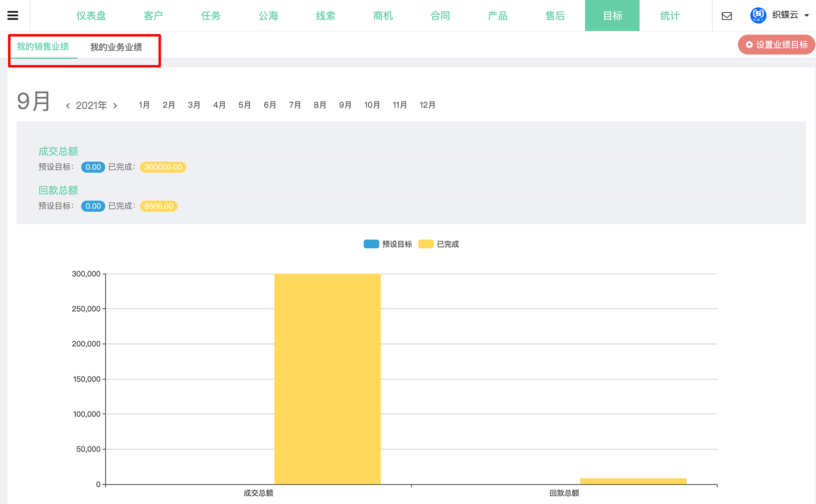816x504 pixels.
Task: Toggle 预设目标 legend blue swatch
Action: [371, 244]
